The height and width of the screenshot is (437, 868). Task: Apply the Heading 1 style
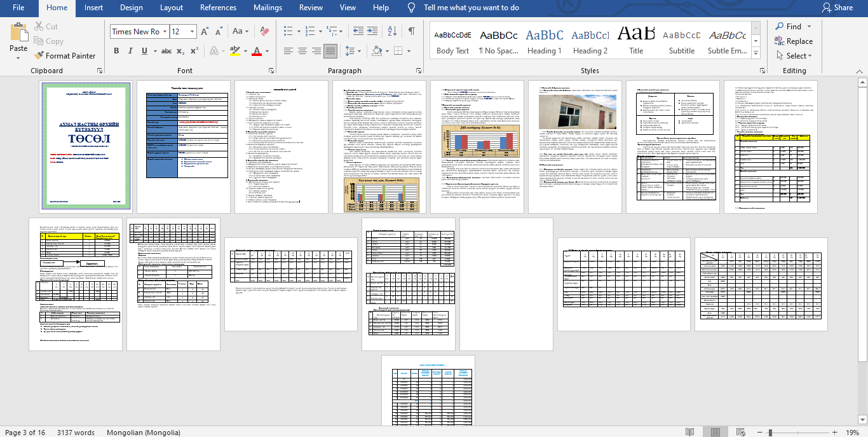pos(544,42)
